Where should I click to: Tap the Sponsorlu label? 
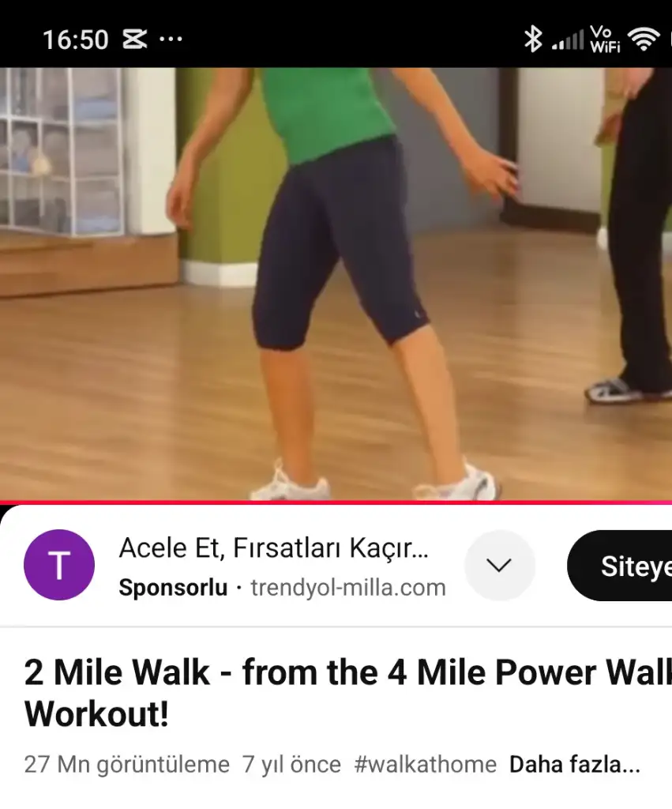click(x=173, y=588)
